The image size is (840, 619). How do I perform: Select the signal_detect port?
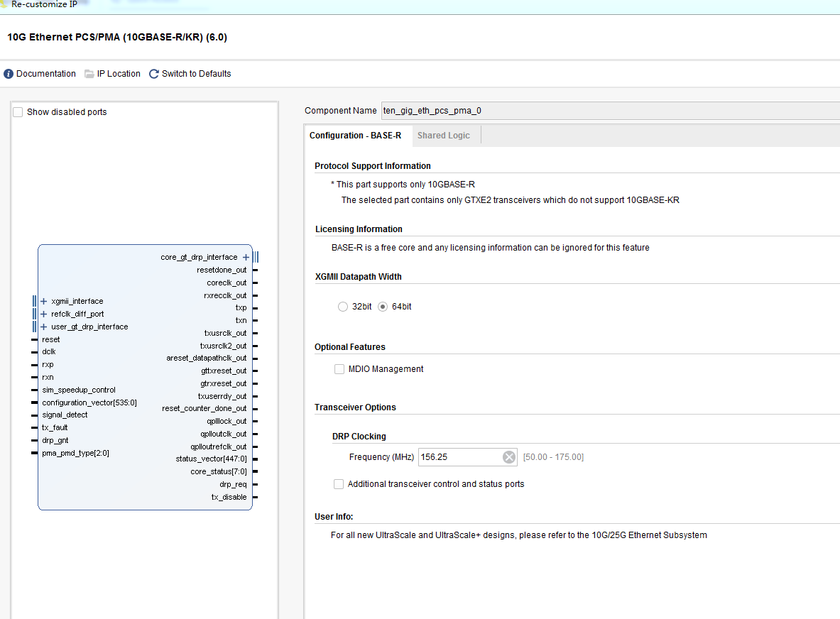65,415
